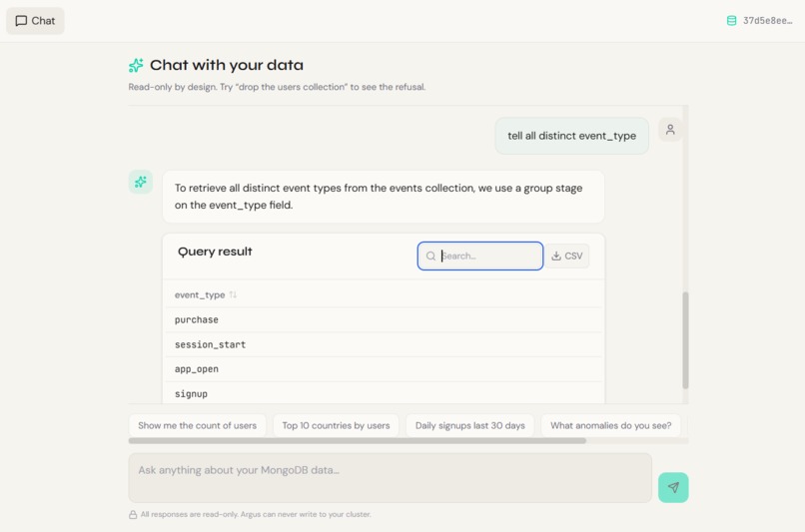805x532 pixels.
Task: Select the app_open row
Action: [x=383, y=369]
